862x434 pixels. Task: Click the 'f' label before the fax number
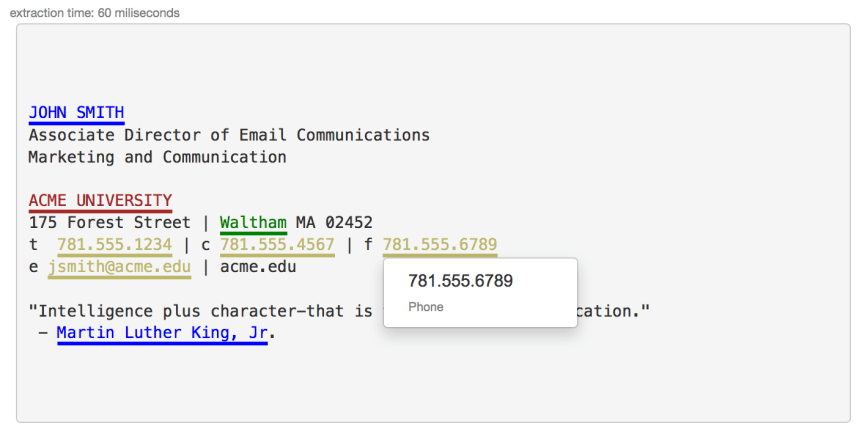(x=368, y=244)
